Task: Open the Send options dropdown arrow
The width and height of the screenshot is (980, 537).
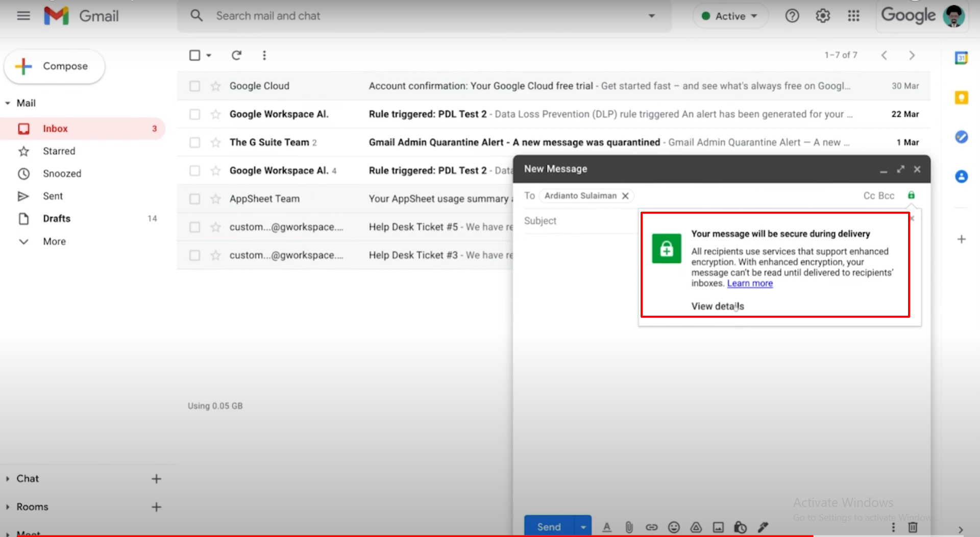Action: pyautogui.click(x=582, y=527)
